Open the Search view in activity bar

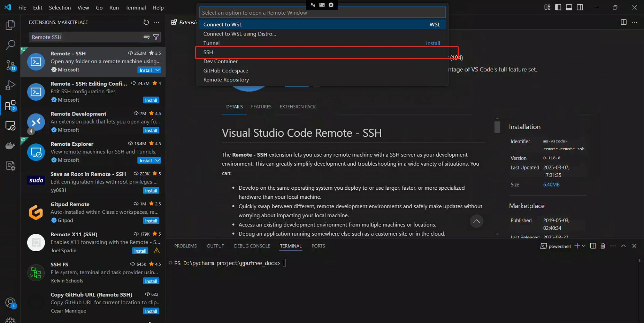point(10,45)
